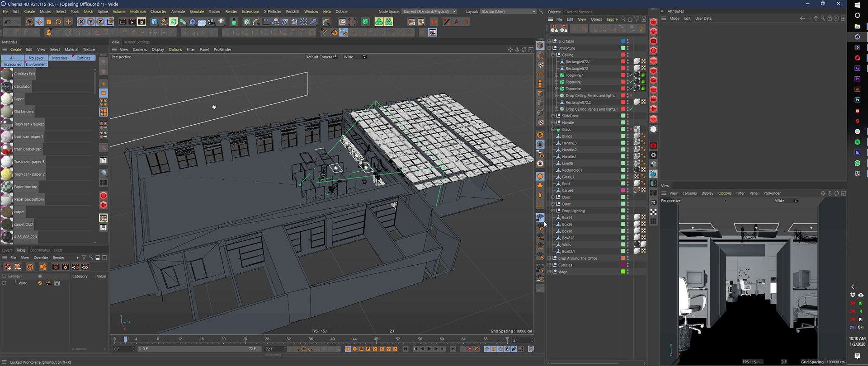Viewport: 868px width, 366px height.
Task: Filter materials by No Layer
Action: (x=36, y=58)
